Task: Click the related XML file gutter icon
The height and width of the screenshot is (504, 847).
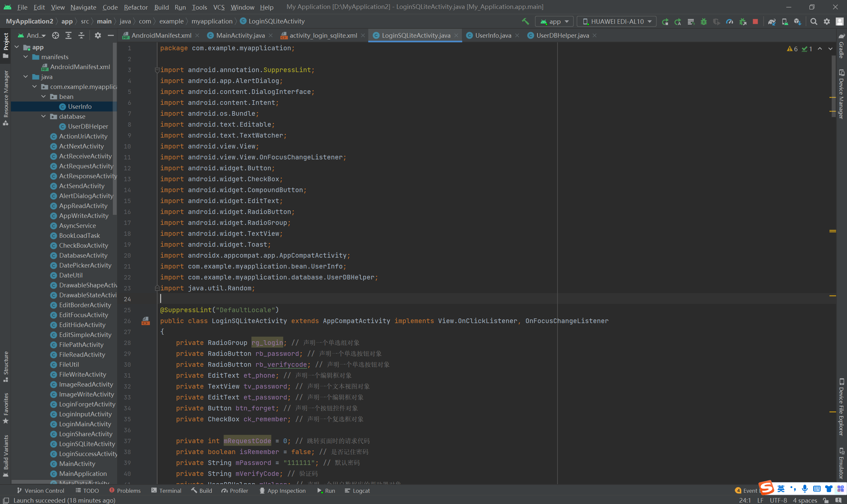Action: [x=146, y=320]
